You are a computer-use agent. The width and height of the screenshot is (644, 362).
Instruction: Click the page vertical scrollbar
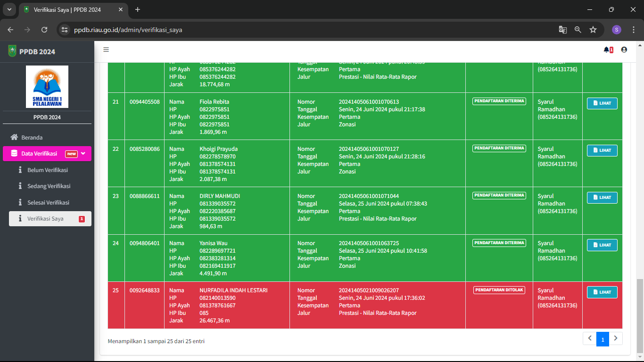(x=640, y=315)
